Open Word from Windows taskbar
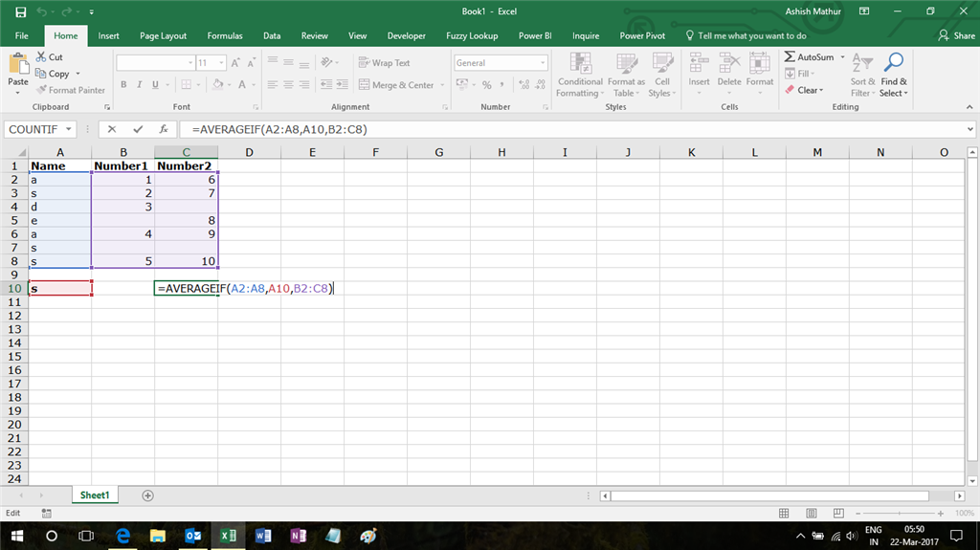The height and width of the screenshot is (550, 980). [263, 536]
